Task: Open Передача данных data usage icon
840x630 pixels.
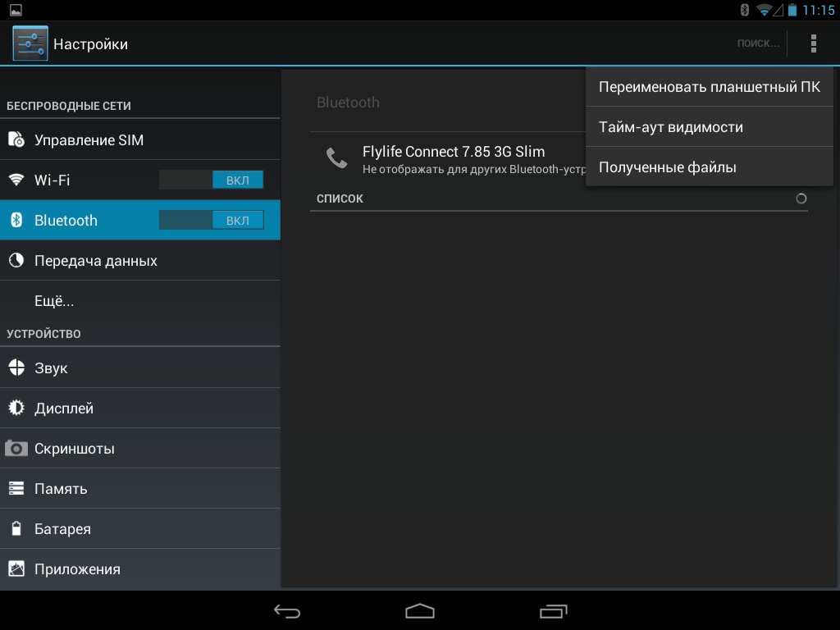Action: pos(16,261)
